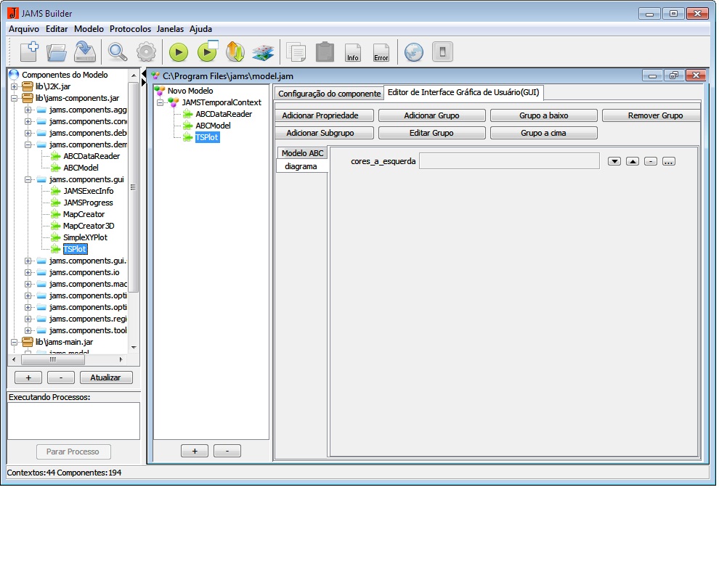Run the model with green play icon

[179, 52]
